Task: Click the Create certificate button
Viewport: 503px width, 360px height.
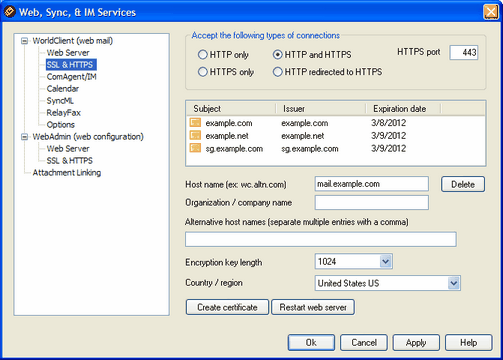Action: (227, 307)
